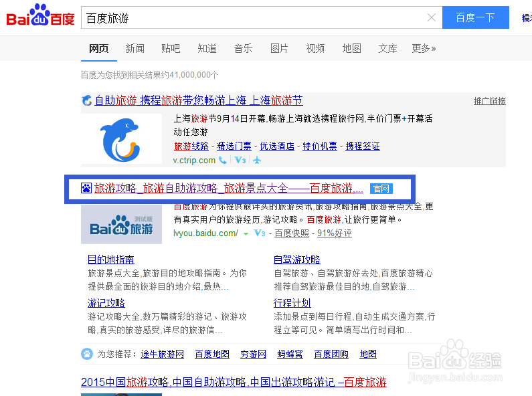This screenshot has width=532, height=396.
Task: Open the 视频 tab
Action: point(315,48)
